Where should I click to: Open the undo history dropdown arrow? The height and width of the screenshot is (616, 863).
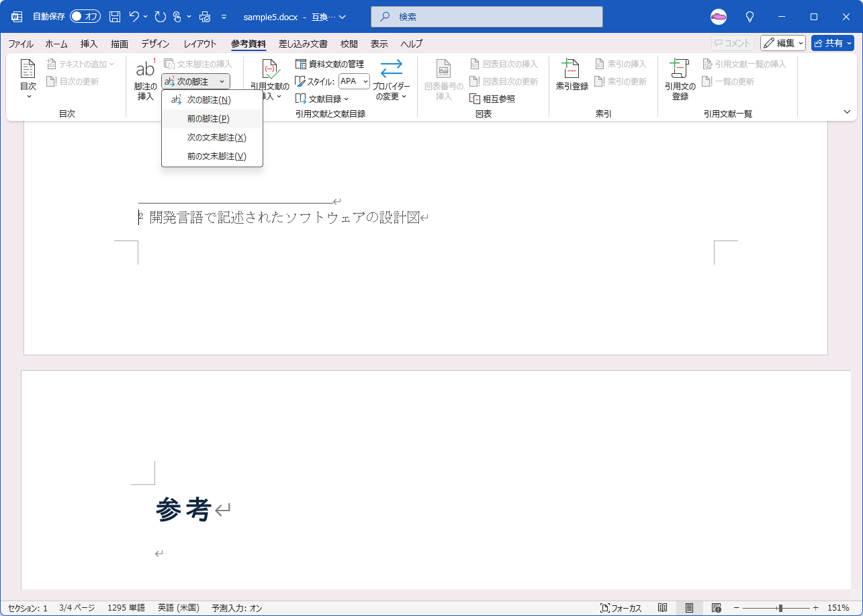[146, 17]
